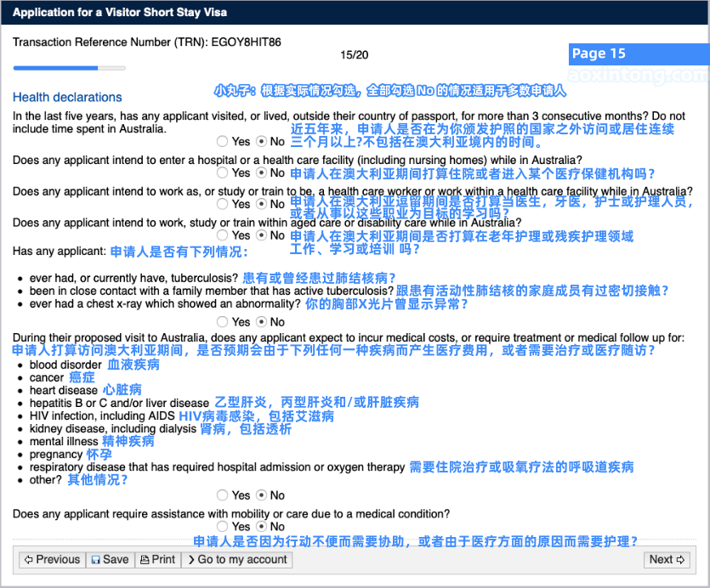Screen dimensions: 710x588
Task: Select Yes for the tuberculosis history question
Action: pos(223,322)
